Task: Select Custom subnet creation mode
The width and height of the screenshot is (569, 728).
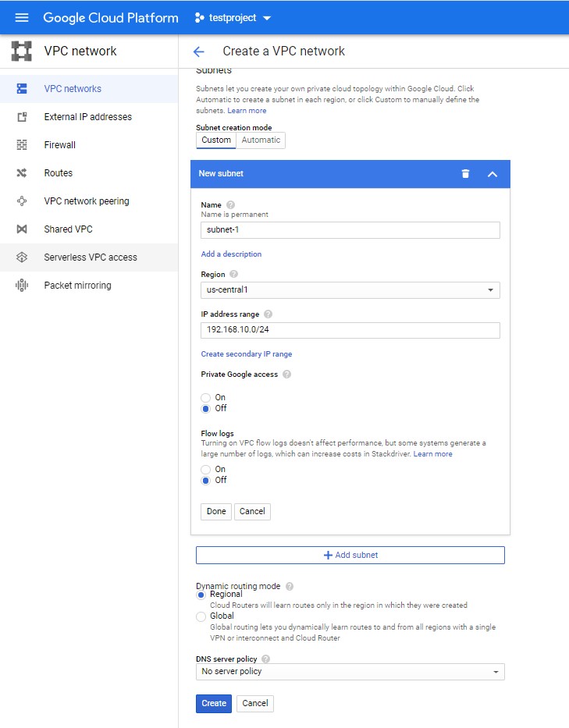Action: click(216, 140)
